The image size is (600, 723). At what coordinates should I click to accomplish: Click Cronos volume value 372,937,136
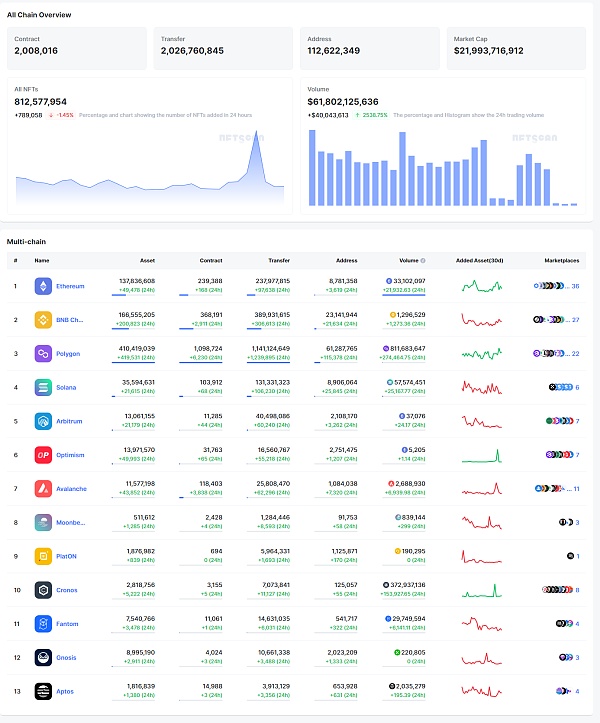408,585
